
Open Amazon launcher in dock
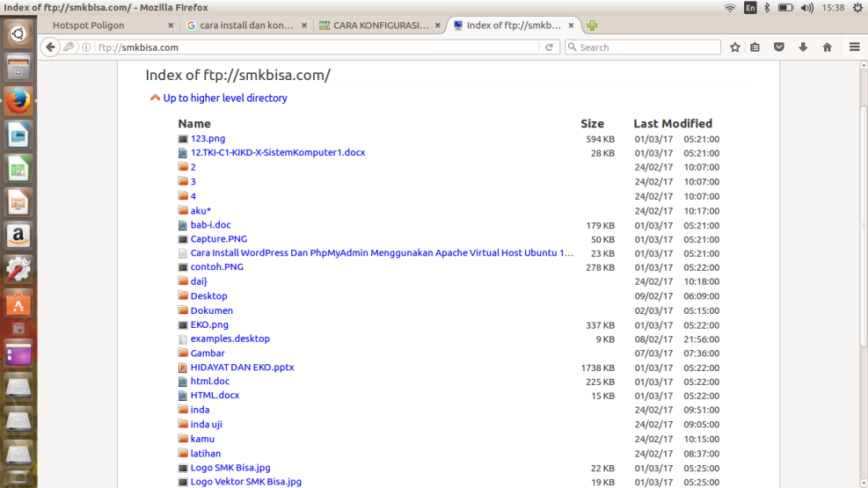[18, 237]
